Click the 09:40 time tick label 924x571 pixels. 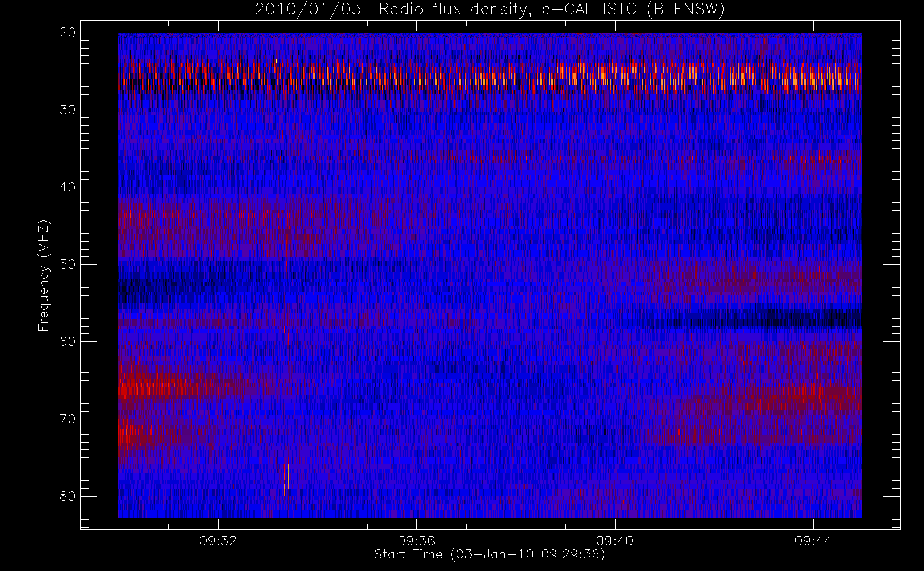614,541
